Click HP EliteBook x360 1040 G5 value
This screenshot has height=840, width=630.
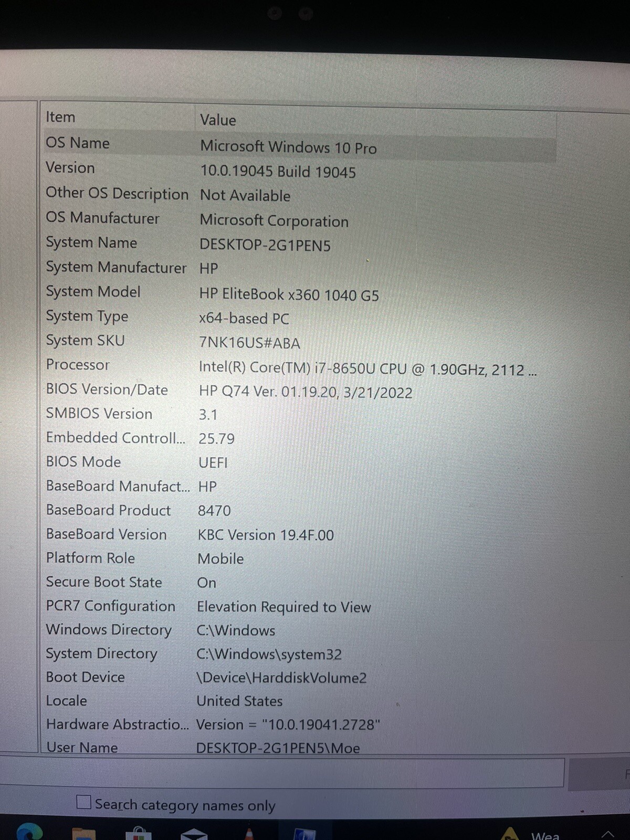click(289, 295)
